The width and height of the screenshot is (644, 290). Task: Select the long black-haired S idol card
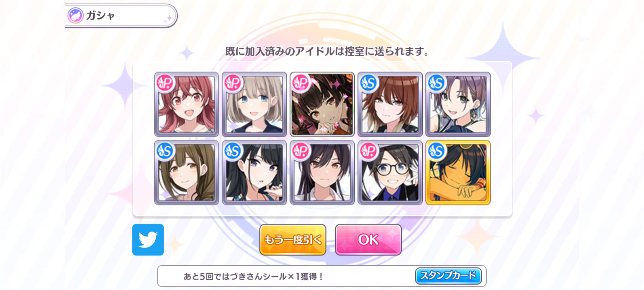pos(254,172)
